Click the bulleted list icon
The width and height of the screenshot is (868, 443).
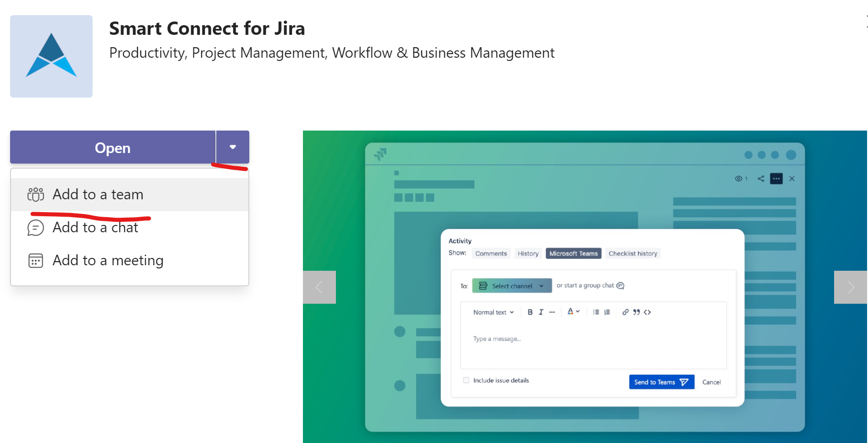click(x=596, y=312)
